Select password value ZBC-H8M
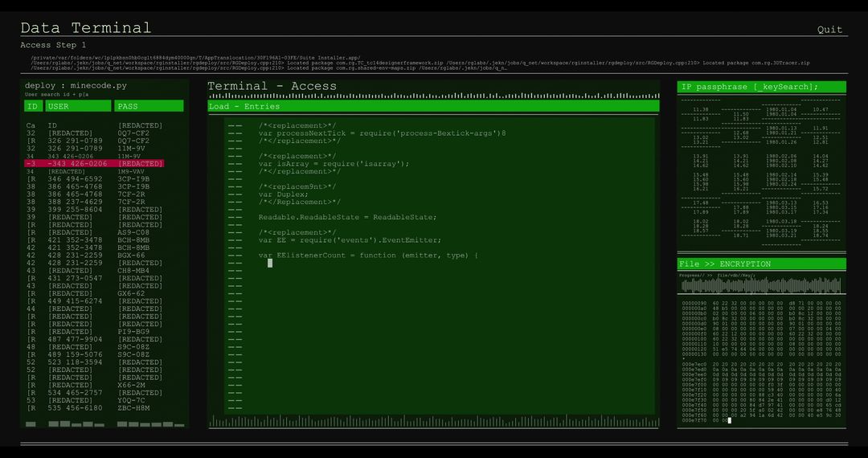This screenshot has height=458, width=868. [x=133, y=408]
